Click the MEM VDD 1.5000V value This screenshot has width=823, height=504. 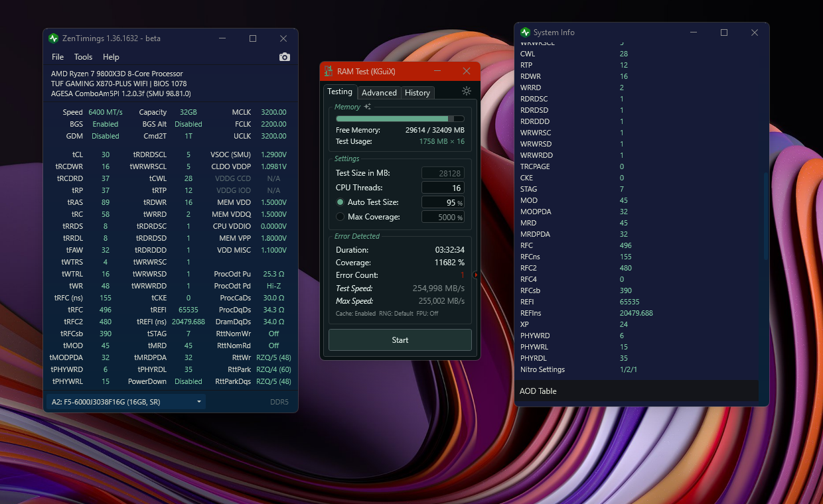point(273,202)
